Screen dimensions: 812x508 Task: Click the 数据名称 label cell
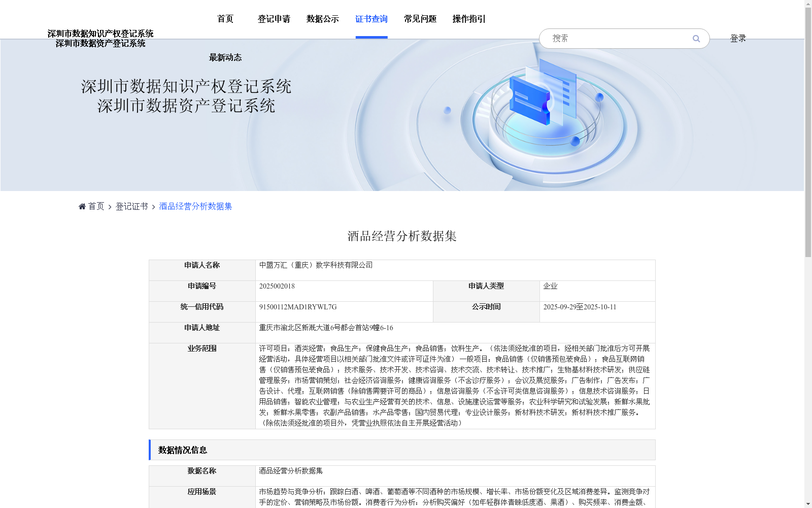202,476
